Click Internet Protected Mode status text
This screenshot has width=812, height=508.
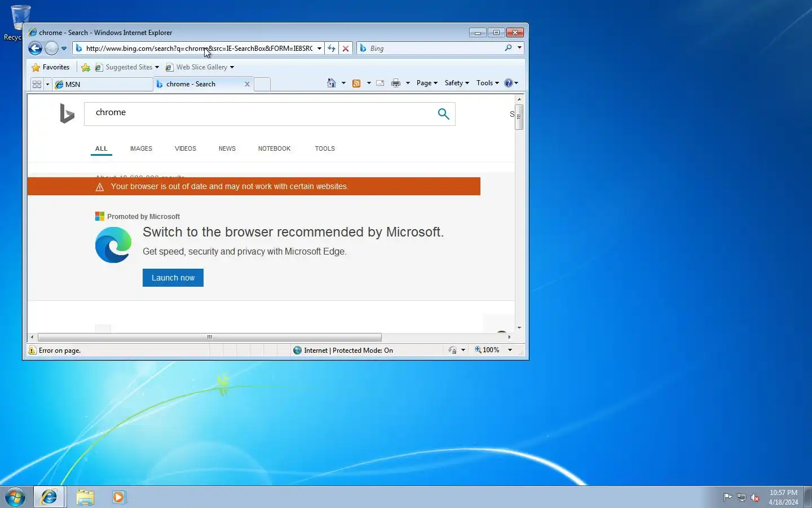click(x=348, y=351)
